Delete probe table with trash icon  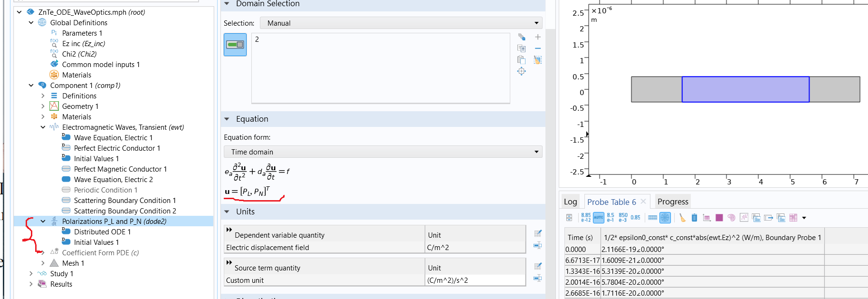695,218
